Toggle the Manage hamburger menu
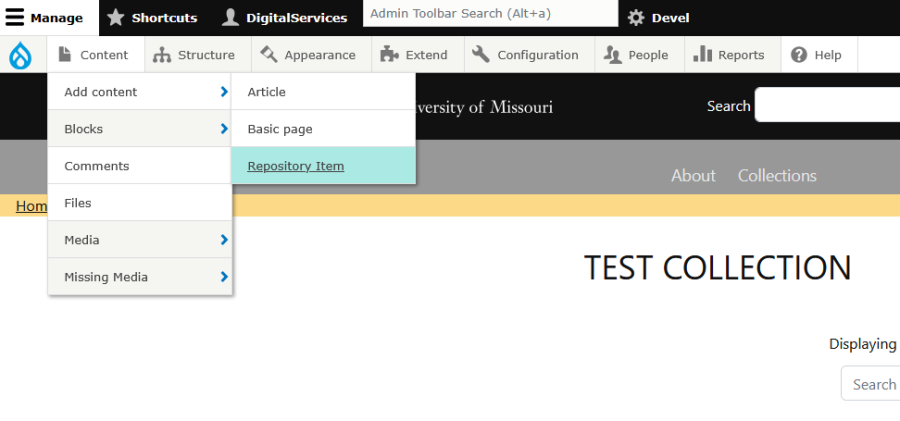This screenshot has height=421, width=900. click(x=45, y=18)
